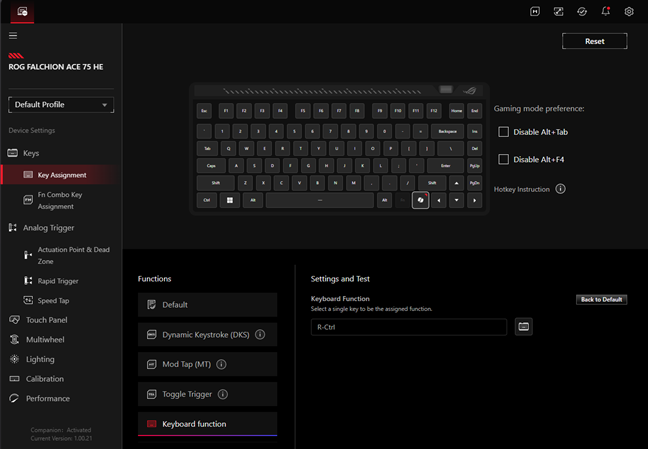Show Hotkey Instruction info icon
The image size is (648, 449).
(x=560, y=189)
